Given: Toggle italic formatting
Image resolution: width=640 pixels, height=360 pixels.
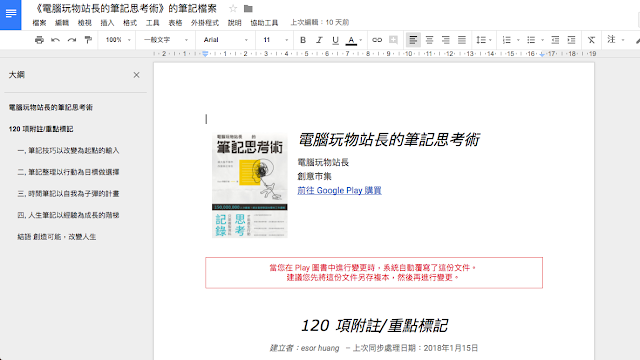Looking at the screenshot, I should tap(319, 40).
